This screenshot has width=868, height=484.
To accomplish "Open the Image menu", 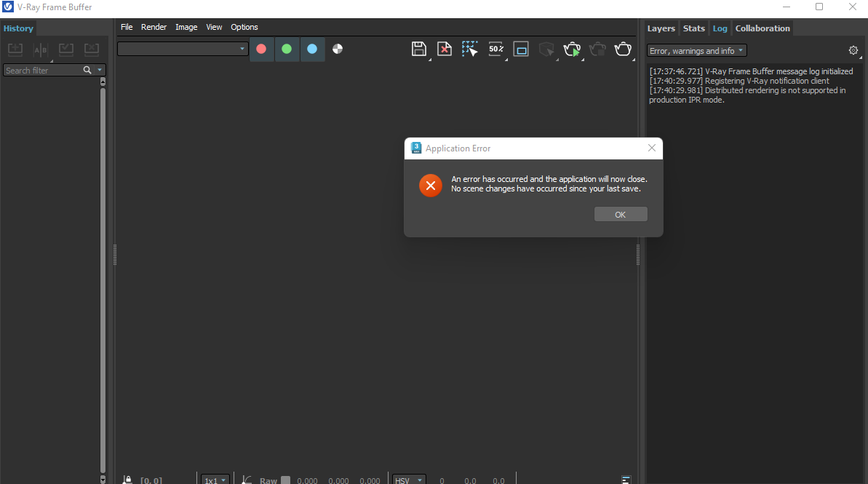I will click(x=186, y=27).
